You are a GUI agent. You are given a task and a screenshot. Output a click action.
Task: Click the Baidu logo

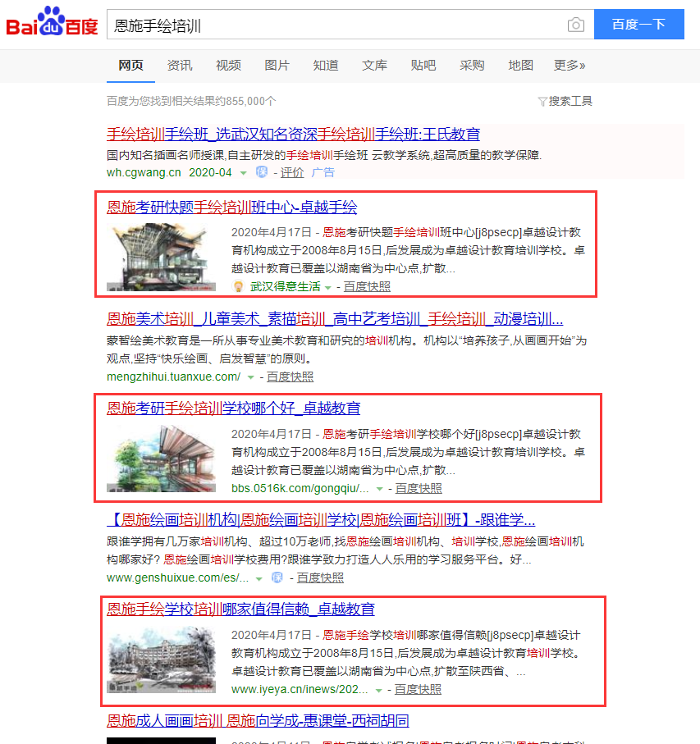(x=52, y=22)
